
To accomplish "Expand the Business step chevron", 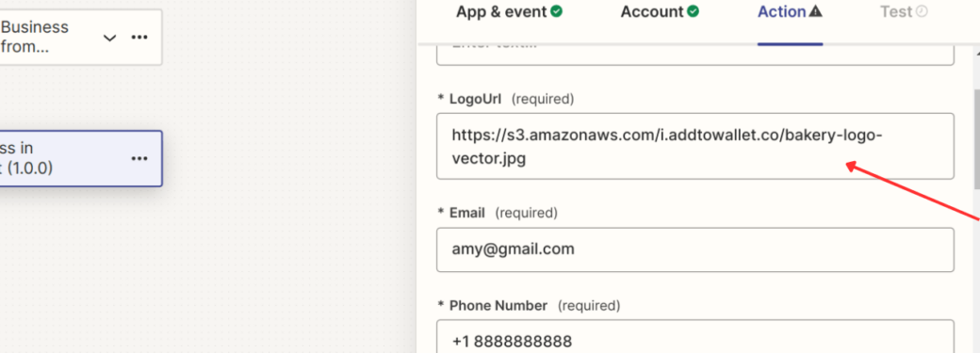I will 109,38.
